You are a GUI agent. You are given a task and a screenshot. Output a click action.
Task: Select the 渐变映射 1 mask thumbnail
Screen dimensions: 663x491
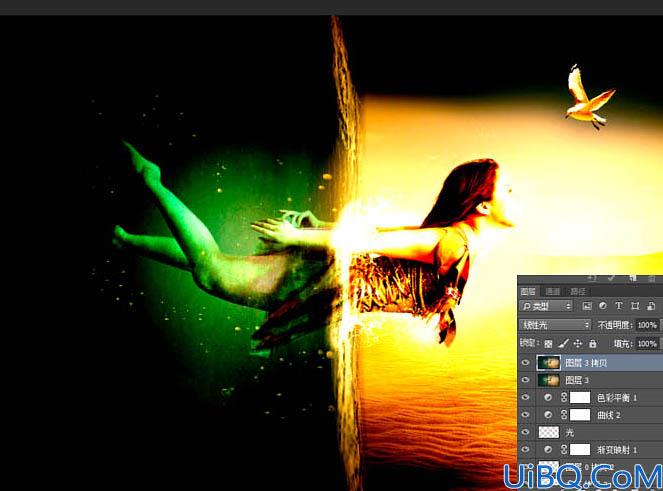pyautogui.click(x=580, y=450)
